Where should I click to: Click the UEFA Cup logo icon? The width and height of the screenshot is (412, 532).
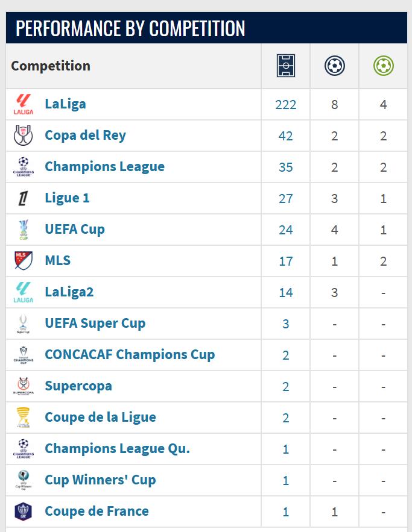pos(24,230)
